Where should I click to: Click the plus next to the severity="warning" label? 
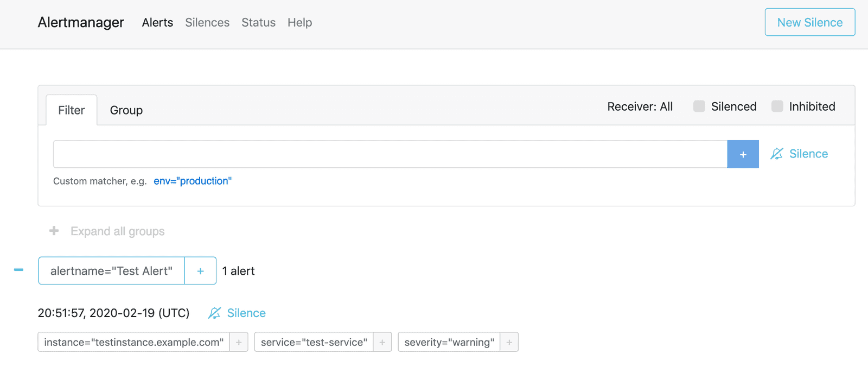tap(509, 343)
